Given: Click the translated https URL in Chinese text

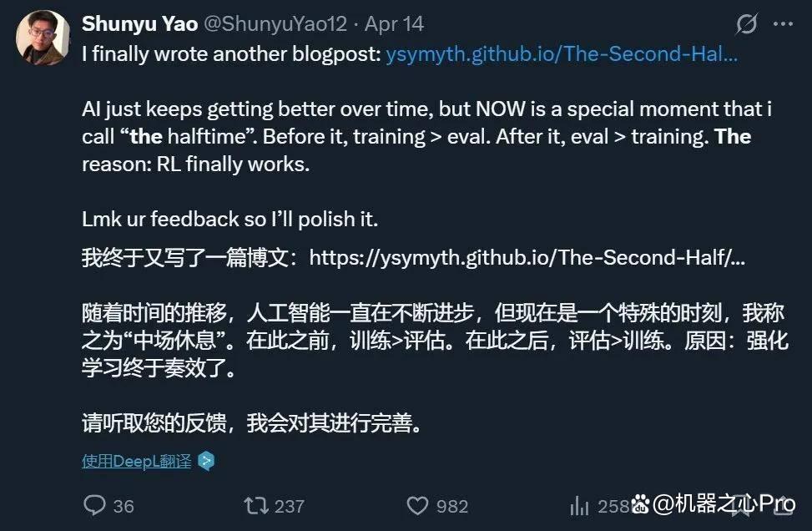Looking at the screenshot, I should coord(527,257).
